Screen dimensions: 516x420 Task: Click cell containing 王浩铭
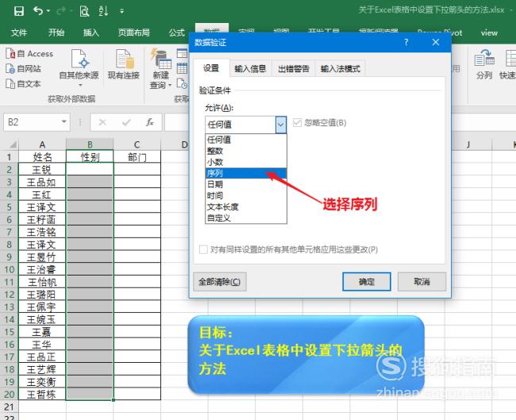42,232
